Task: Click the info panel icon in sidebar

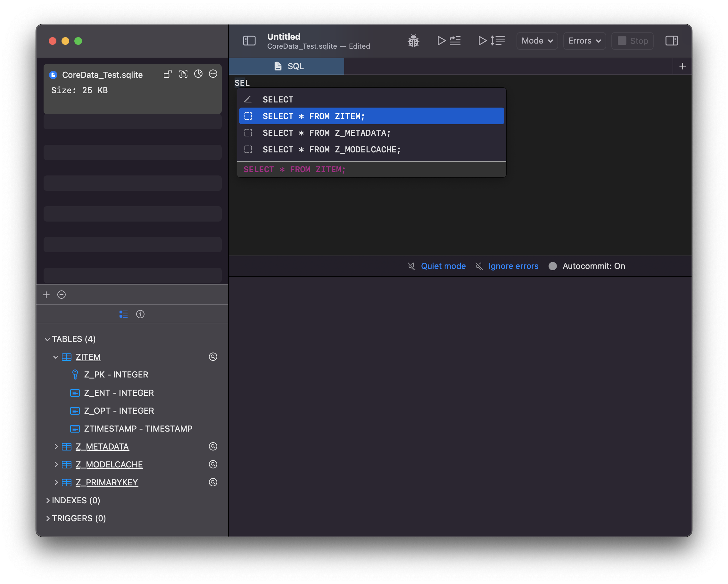Action: (x=139, y=314)
